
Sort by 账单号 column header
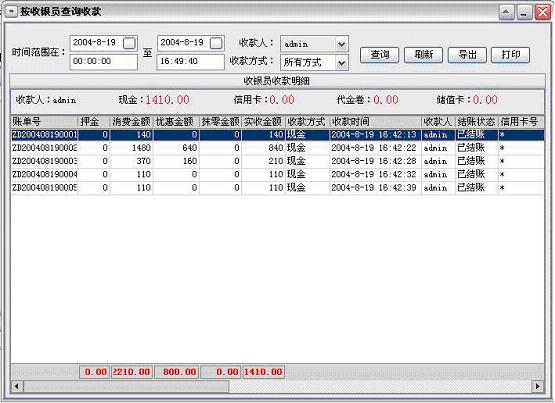44,122
